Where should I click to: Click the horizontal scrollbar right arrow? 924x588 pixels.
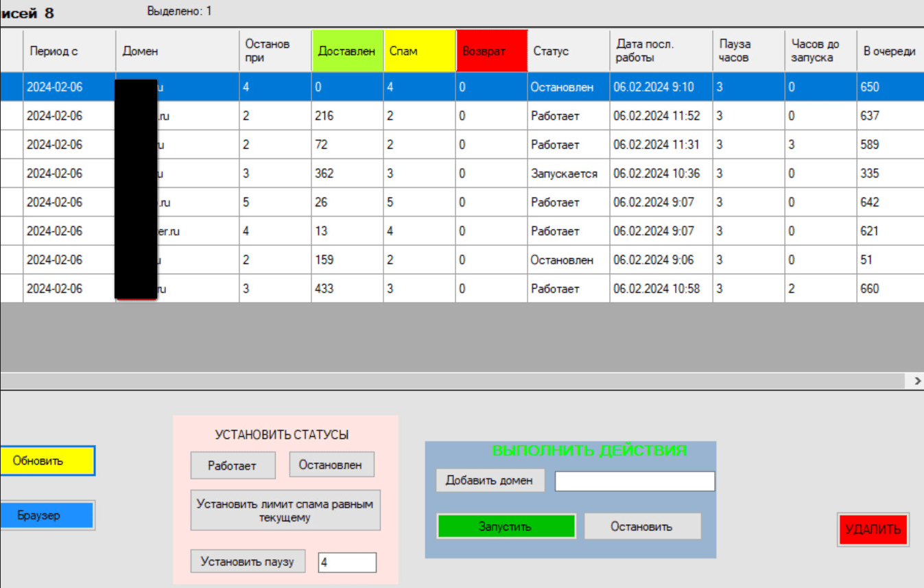(x=917, y=380)
